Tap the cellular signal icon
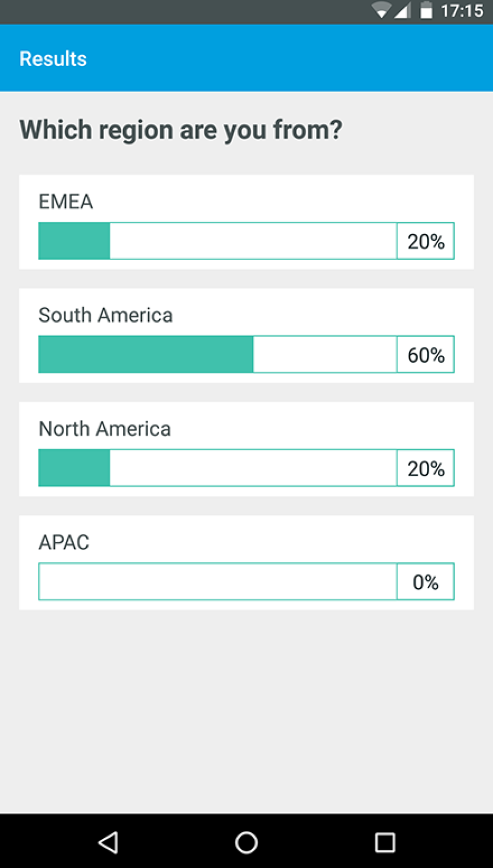Viewport: 493px width, 868px height. 403,10
